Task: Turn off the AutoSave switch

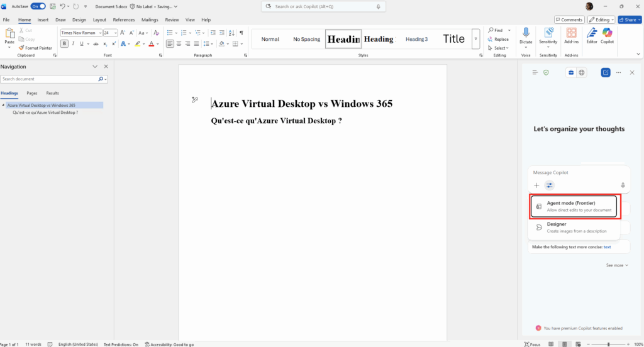Action: coord(38,6)
